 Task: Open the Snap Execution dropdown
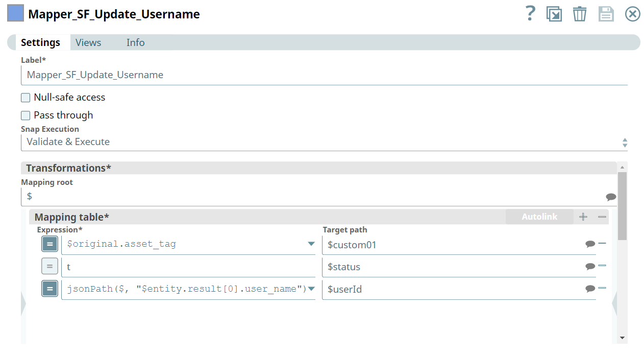(x=324, y=142)
